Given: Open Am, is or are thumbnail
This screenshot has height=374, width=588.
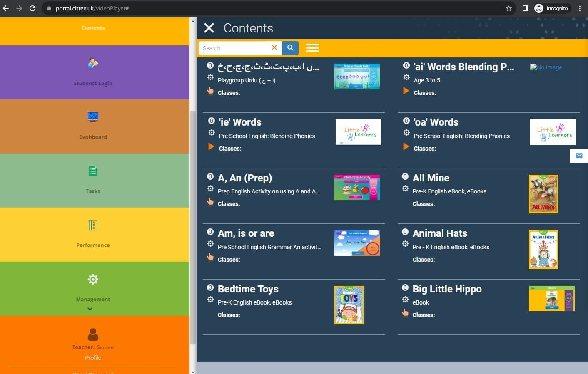Looking at the screenshot, I should tap(357, 243).
